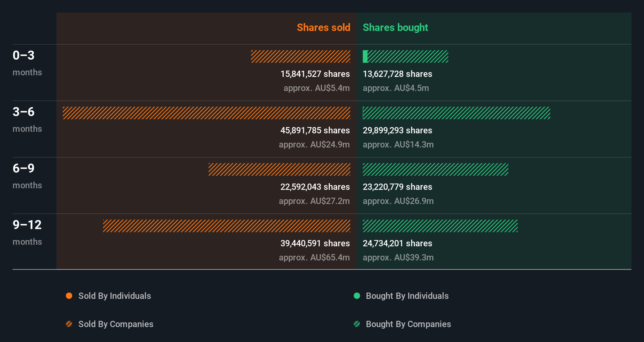Viewport: 644px width, 342px height.
Task: Click the 15,841,527 shares value
Action: coord(315,74)
